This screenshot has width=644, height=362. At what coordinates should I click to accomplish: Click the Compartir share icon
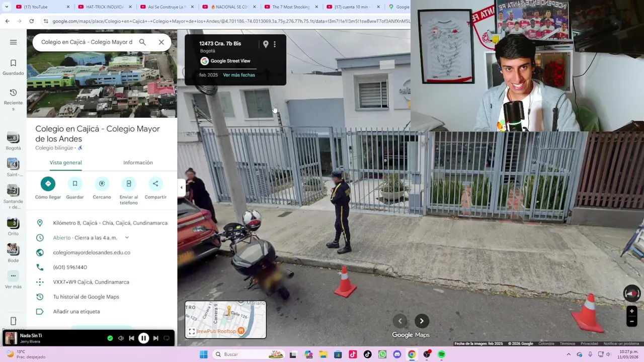pos(155,184)
